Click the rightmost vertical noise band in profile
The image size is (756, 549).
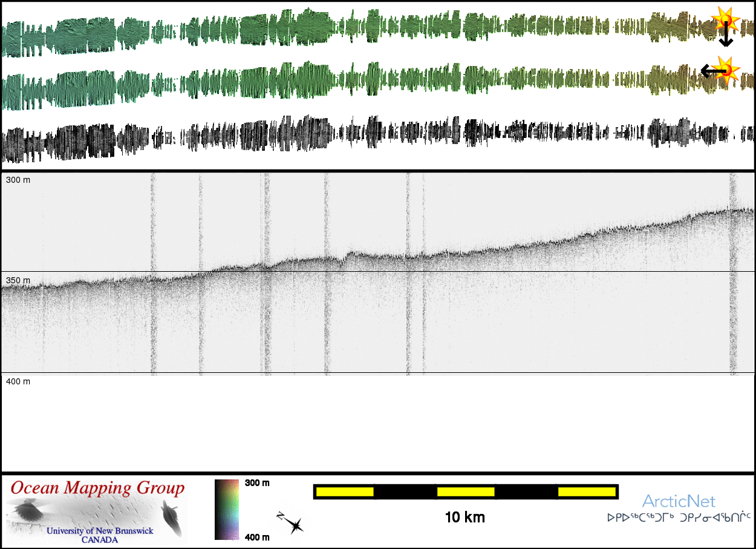coord(733,272)
